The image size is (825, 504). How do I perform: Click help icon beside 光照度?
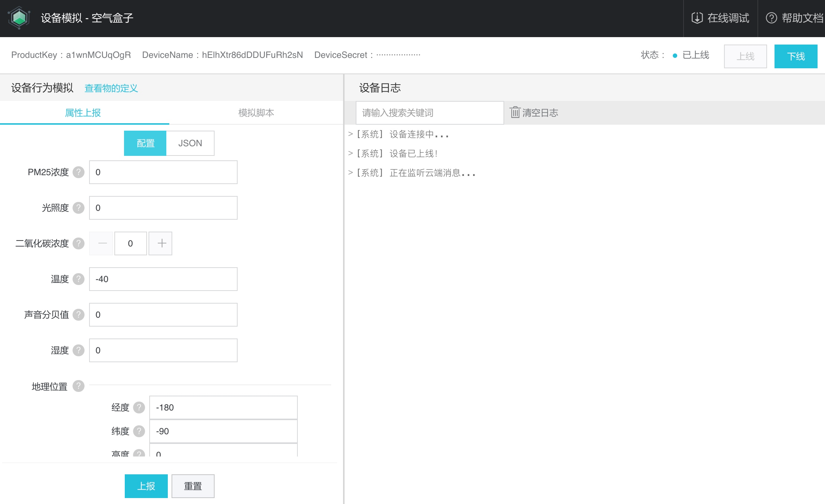click(x=78, y=208)
